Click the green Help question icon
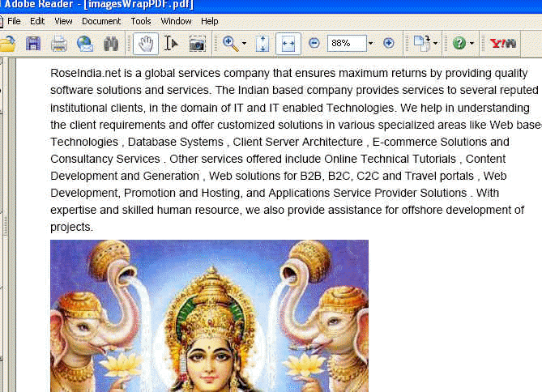 point(459,44)
